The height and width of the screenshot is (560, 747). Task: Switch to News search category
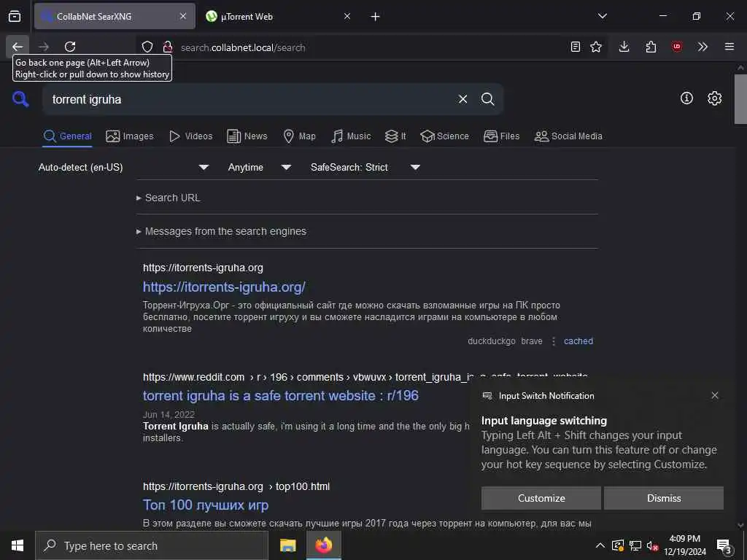(247, 136)
